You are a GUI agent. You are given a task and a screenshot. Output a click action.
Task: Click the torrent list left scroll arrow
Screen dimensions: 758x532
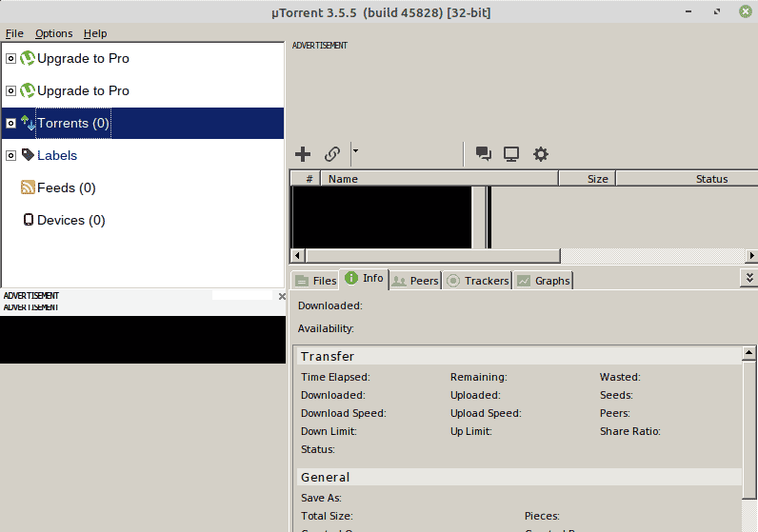pos(297,255)
